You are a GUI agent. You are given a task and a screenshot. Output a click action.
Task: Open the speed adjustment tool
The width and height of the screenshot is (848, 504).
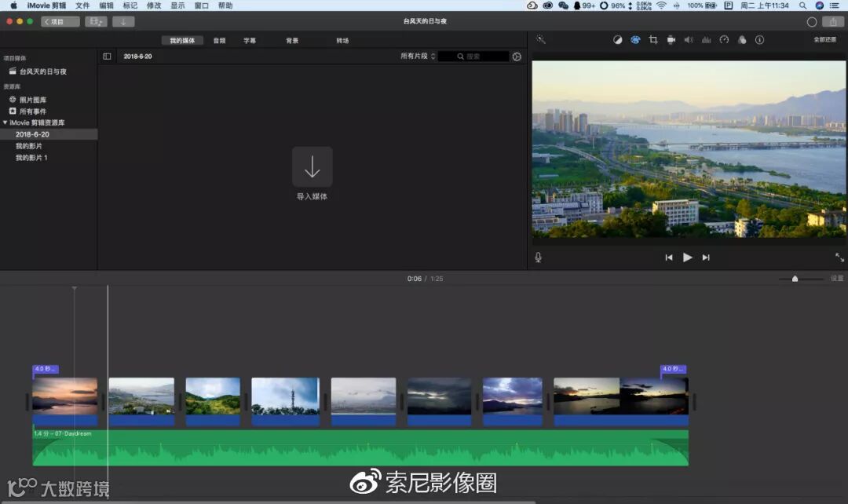(724, 40)
